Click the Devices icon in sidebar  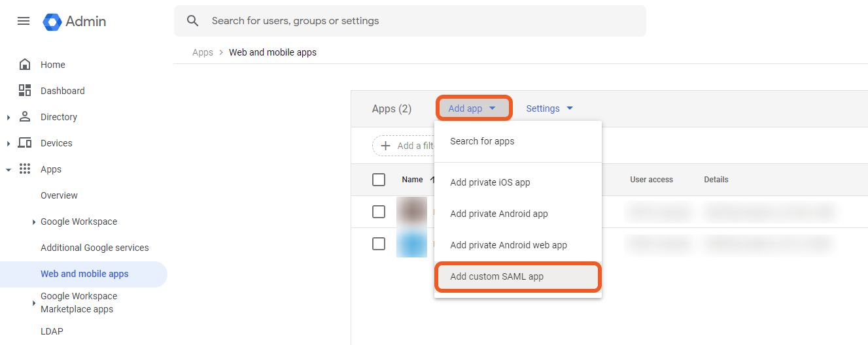point(25,143)
